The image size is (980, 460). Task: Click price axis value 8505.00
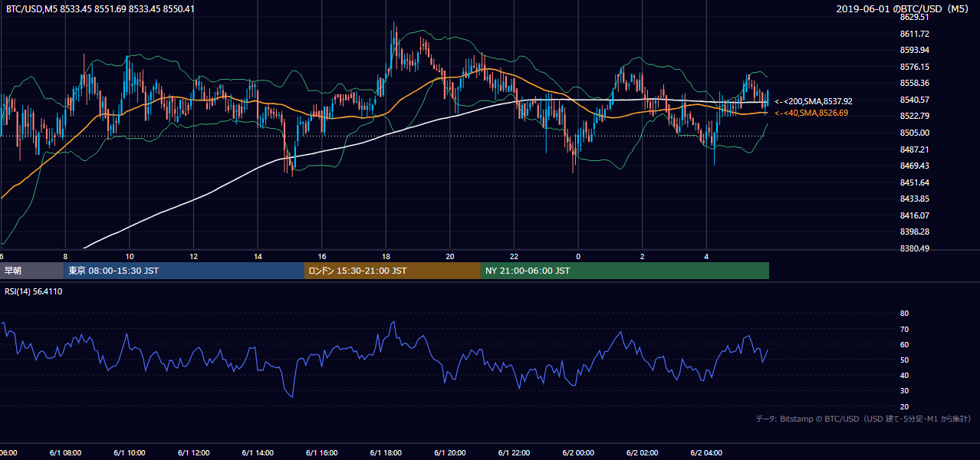coord(915,133)
